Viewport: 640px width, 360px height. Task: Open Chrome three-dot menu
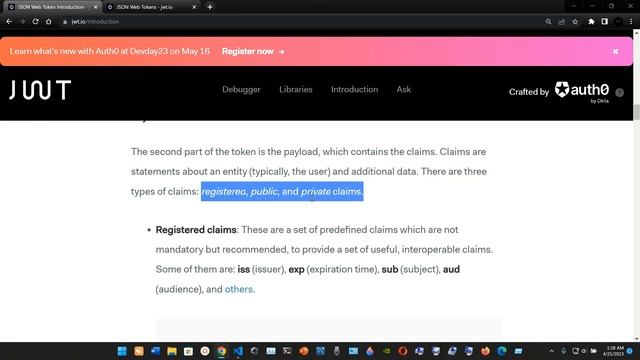631,22
